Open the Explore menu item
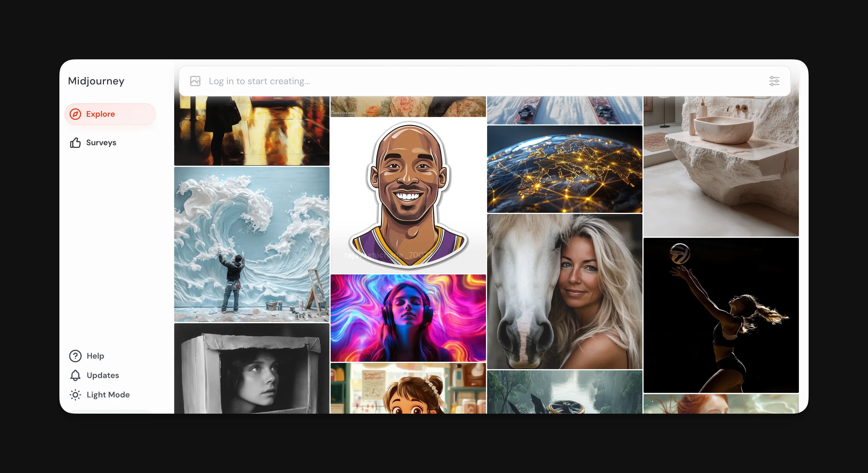Image resolution: width=868 pixels, height=473 pixels. 101,114
